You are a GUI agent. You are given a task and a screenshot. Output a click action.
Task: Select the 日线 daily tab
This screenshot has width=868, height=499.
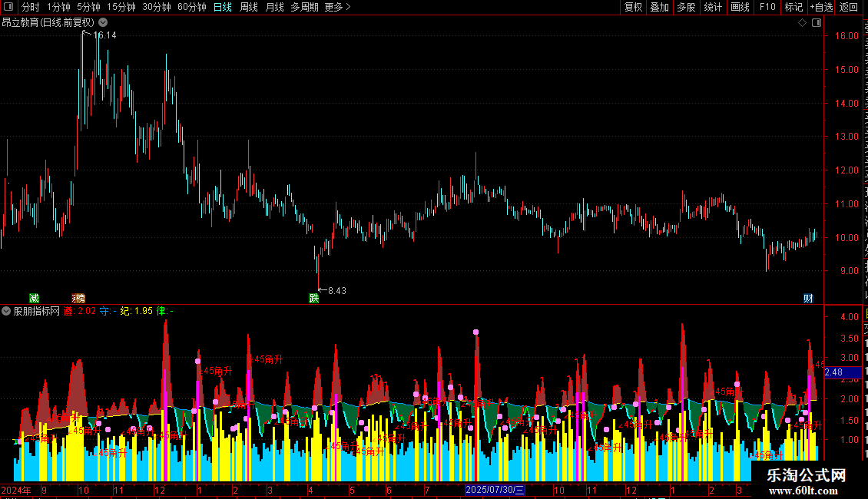click(223, 7)
